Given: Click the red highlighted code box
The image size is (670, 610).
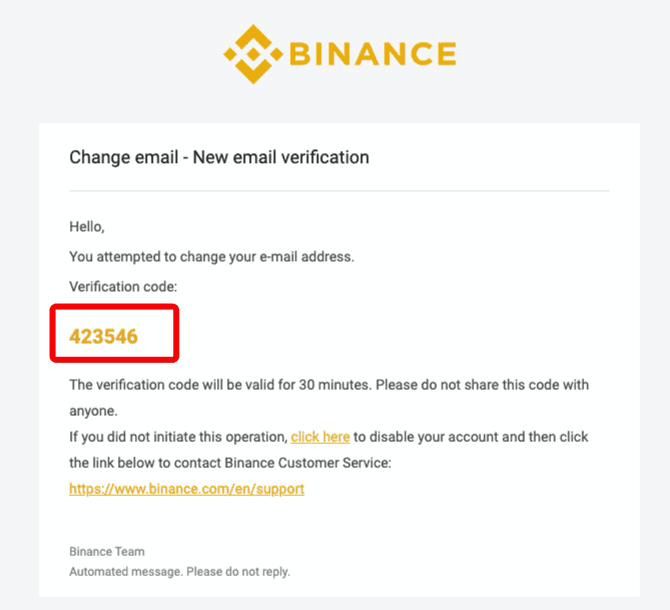Looking at the screenshot, I should [115, 333].
